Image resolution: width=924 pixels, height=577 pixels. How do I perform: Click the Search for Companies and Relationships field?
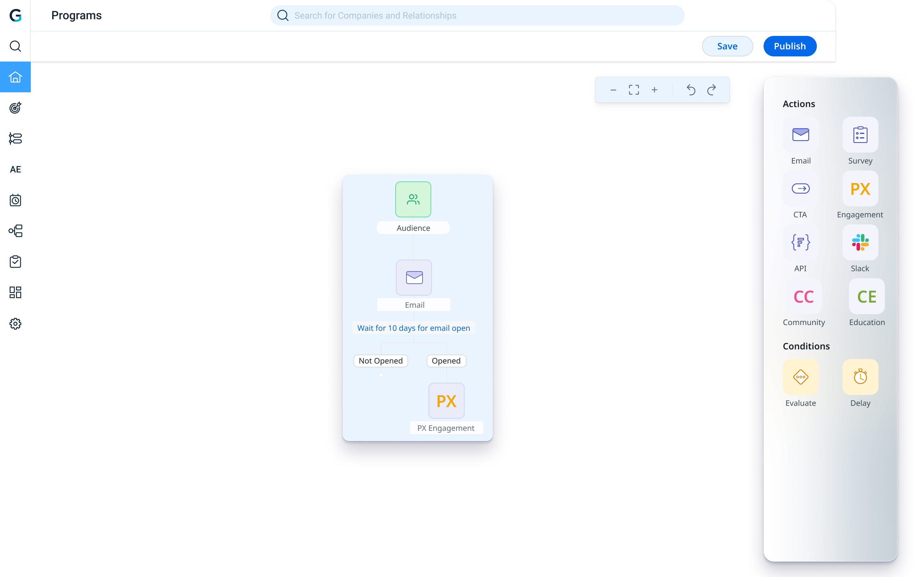[477, 15]
